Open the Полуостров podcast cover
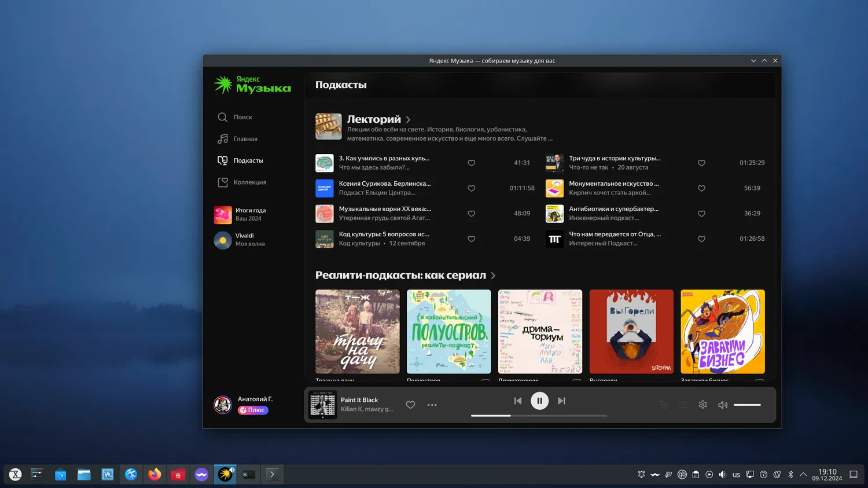868x488 pixels. [x=449, y=332]
